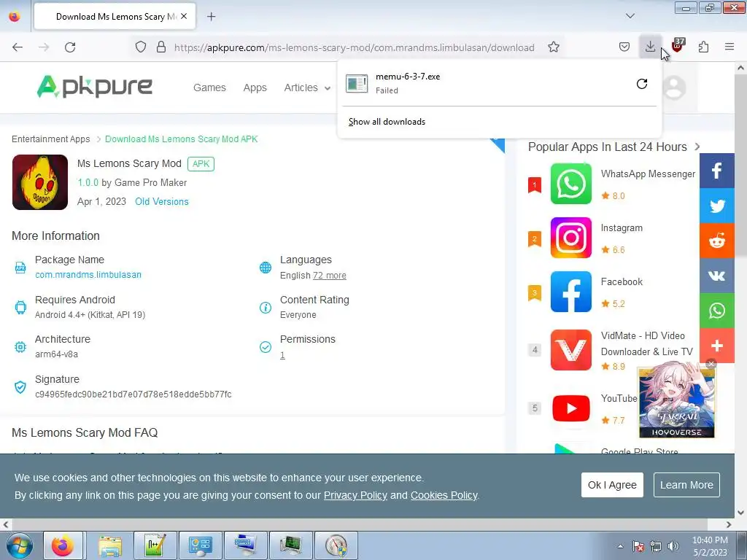Open the Games menu
The width and height of the screenshot is (747, 560).
209,87
